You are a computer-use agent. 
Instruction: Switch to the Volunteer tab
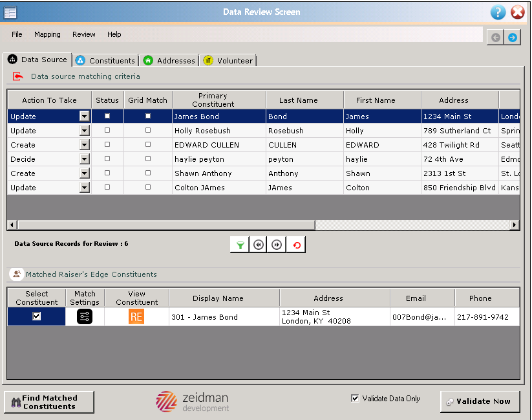coord(228,60)
